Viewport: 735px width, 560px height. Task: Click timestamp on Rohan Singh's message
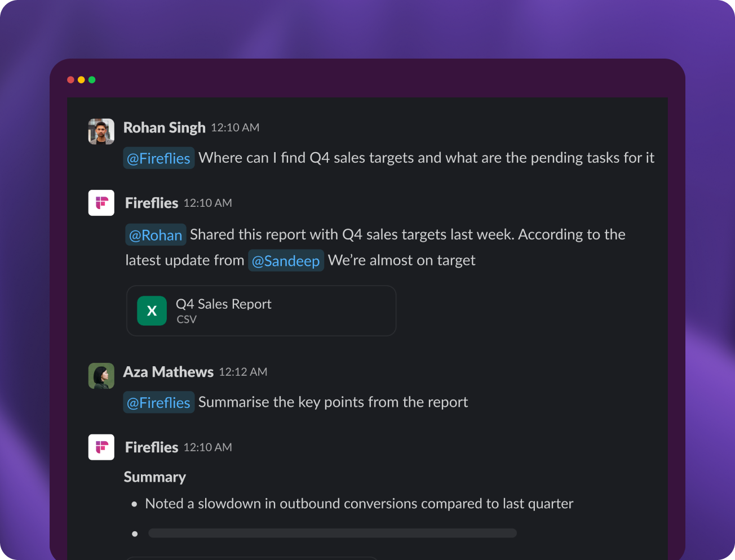[x=235, y=128]
